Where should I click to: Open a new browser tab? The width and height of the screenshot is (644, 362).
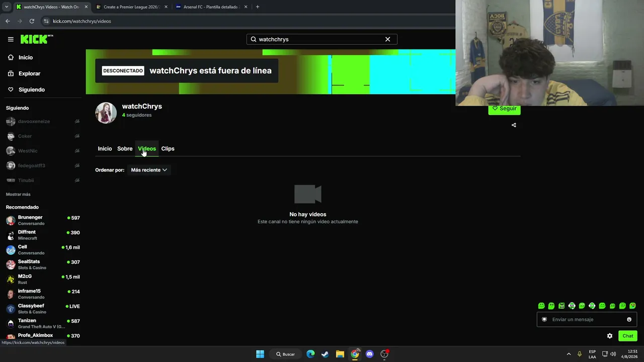258,7
